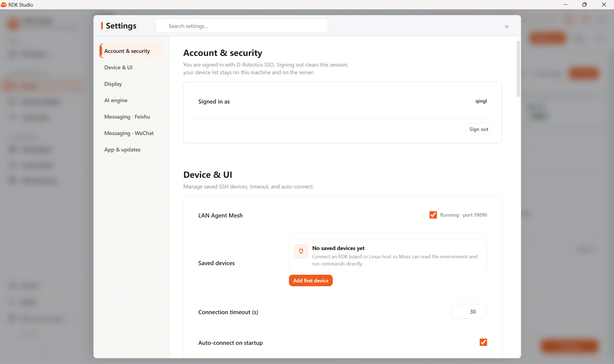The image size is (614, 364).
Task: Edit the Connection timeout value field
Action: point(469,312)
